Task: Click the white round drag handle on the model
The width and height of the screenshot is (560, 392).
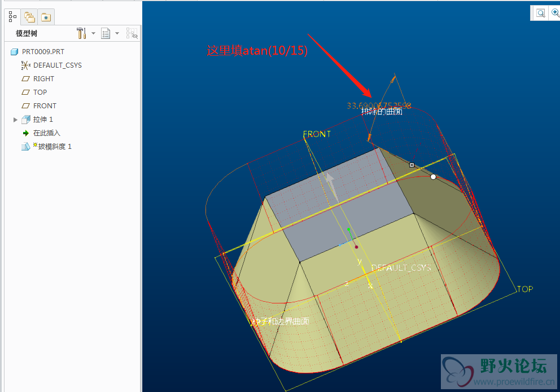Action: tap(433, 177)
